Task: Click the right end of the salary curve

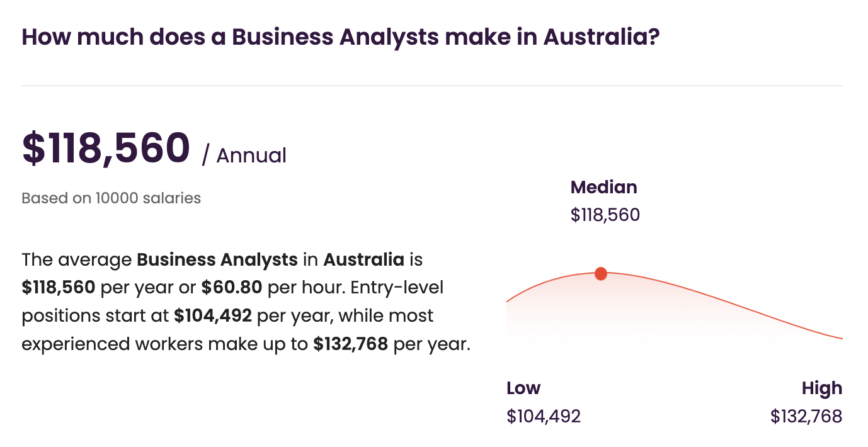Action: click(x=840, y=338)
